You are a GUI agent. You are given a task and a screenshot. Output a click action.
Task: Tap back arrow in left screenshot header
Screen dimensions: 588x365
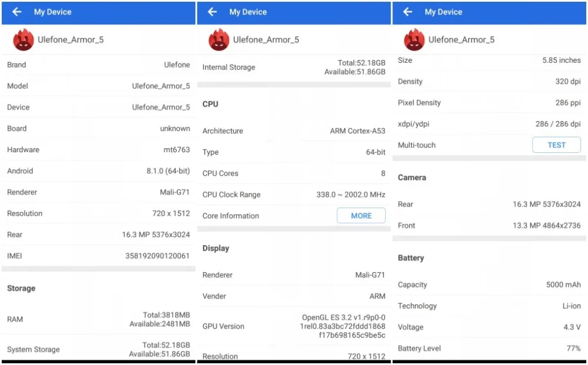tap(17, 12)
